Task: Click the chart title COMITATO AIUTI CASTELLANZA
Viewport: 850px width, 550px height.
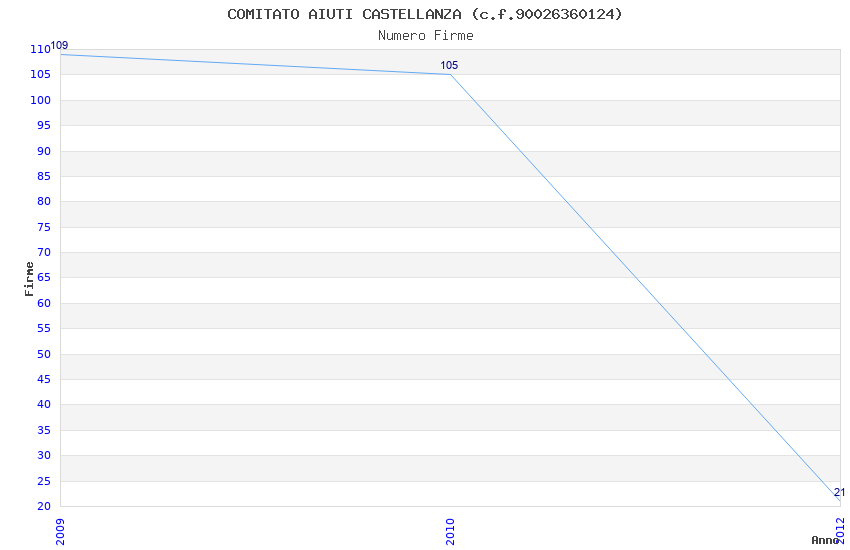Action: [x=424, y=14]
